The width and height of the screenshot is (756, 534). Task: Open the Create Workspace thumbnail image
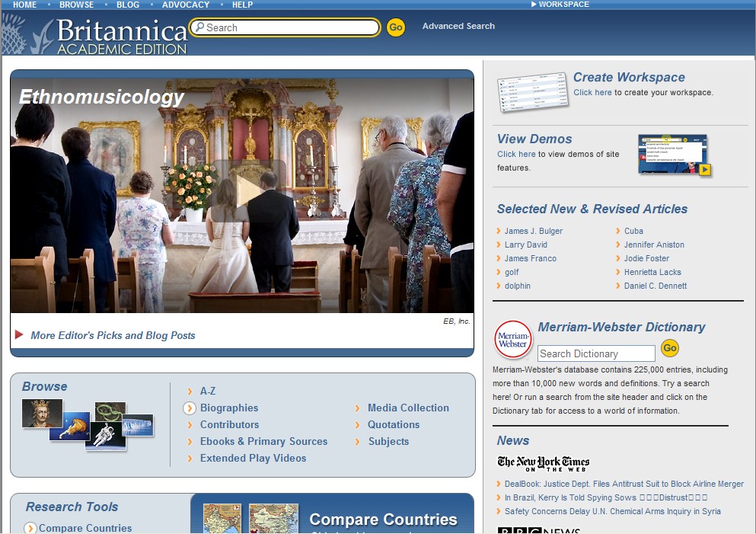(533, 91)
